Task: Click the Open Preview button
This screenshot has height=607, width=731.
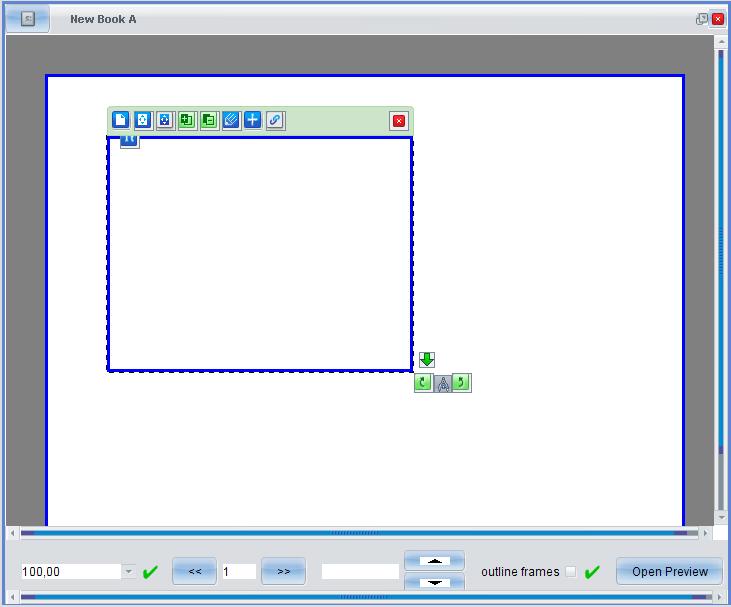Action: [669, 571]
